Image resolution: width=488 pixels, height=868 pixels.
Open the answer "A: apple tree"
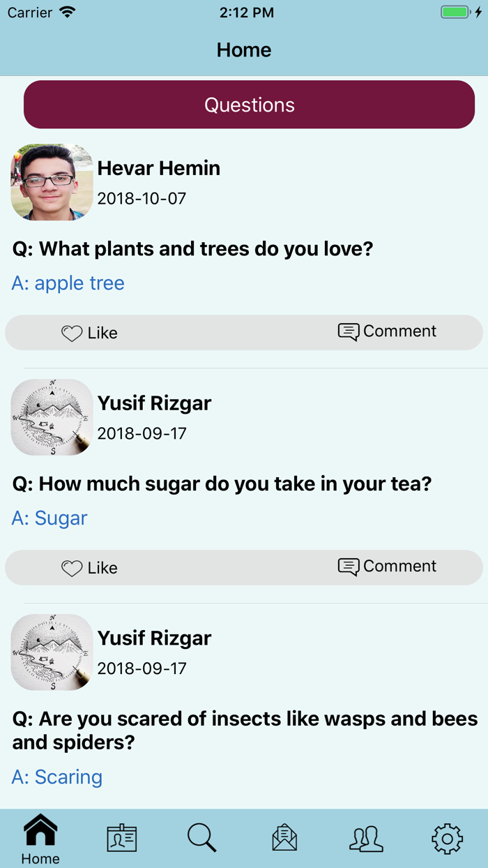point(68,283)
